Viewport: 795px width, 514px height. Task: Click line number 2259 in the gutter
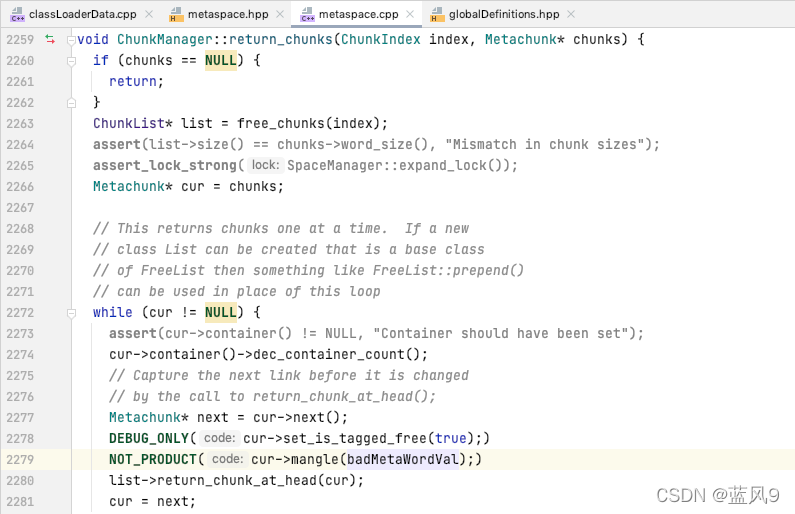[x=20, y=40]
